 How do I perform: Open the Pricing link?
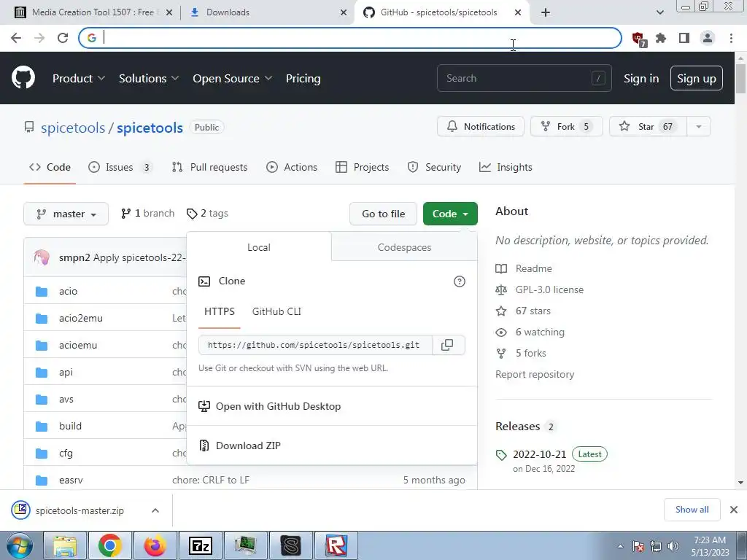[x=303, y=79]
